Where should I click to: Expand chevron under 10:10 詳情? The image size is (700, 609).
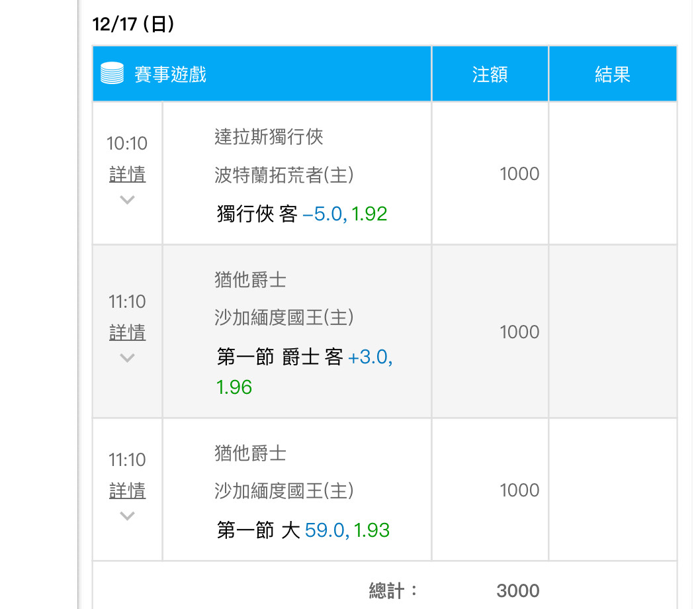pyautogui.click(x=127, y=200)
